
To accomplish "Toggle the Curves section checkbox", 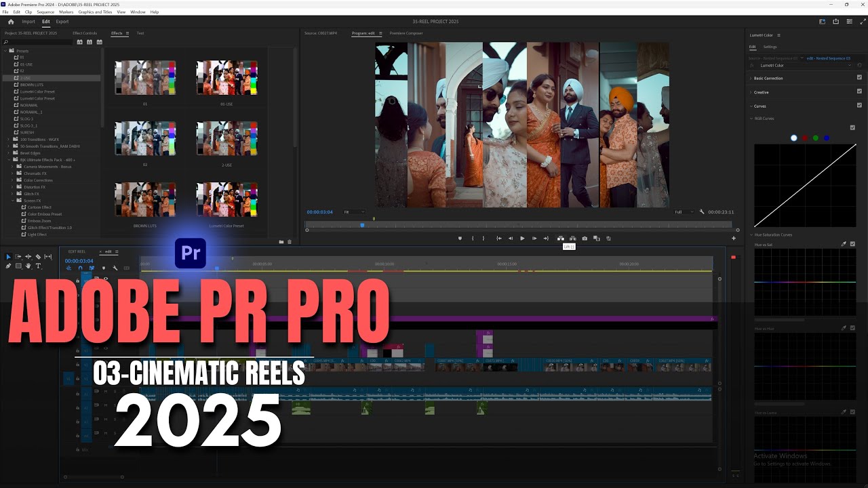I will pyautogui.click(x=859, y=105).
